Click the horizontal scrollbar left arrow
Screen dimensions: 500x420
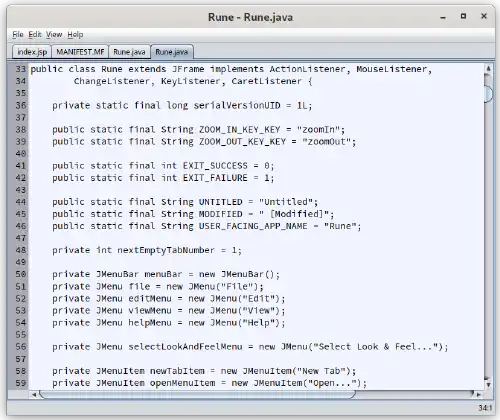(34, 395)
